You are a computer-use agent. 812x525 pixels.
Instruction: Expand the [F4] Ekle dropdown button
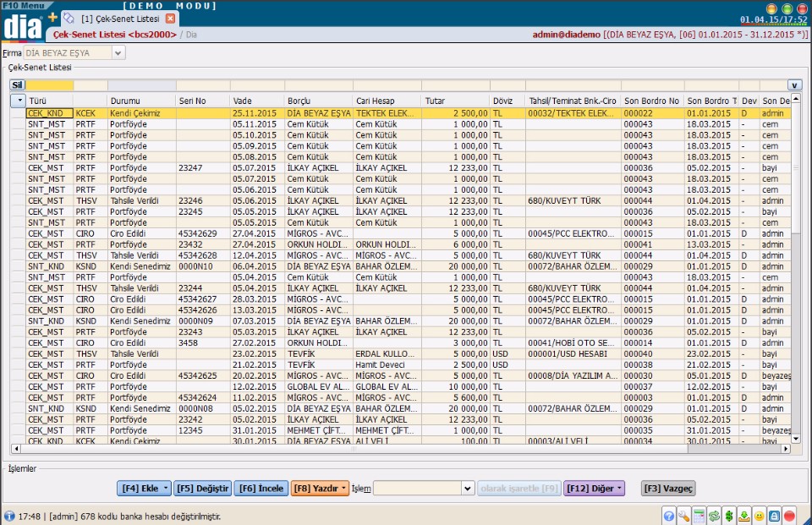166,489
